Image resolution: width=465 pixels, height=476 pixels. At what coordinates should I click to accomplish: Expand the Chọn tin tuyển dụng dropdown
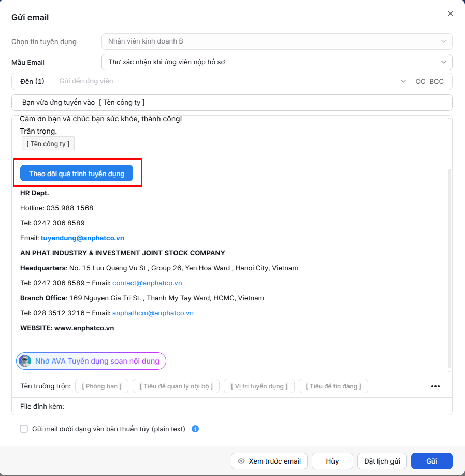(443, 41)
